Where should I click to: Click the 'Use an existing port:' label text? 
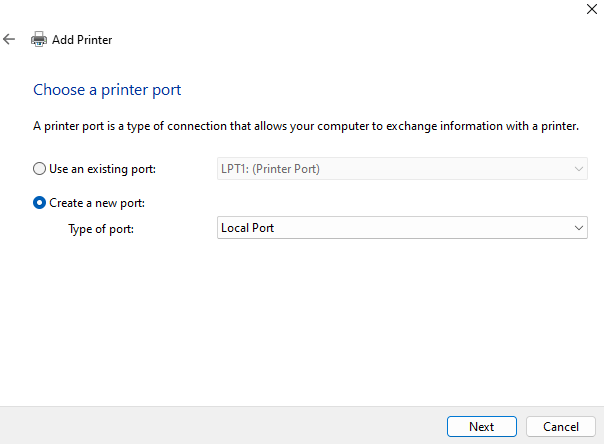(102, 169)
